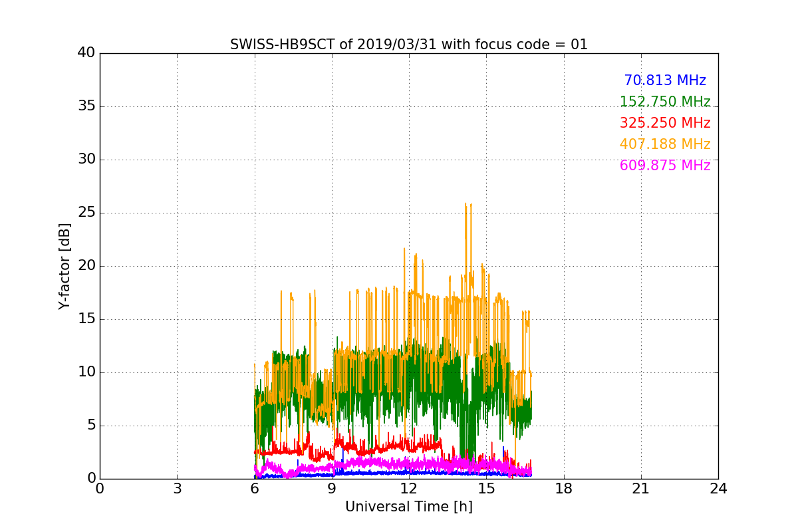Click the x-axis tick label 12

409,489
